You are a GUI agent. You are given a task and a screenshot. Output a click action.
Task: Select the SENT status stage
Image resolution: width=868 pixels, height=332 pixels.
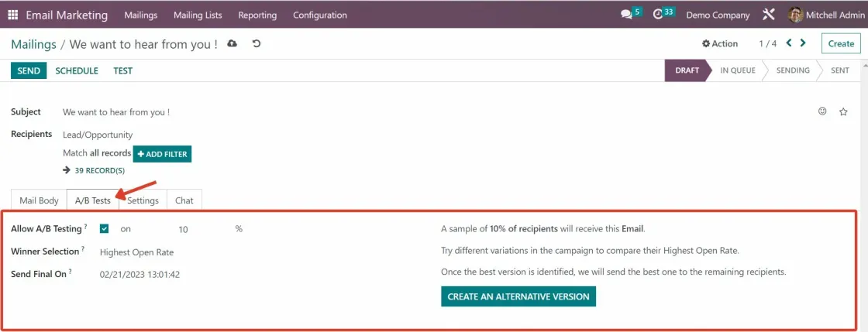(840, 70)
